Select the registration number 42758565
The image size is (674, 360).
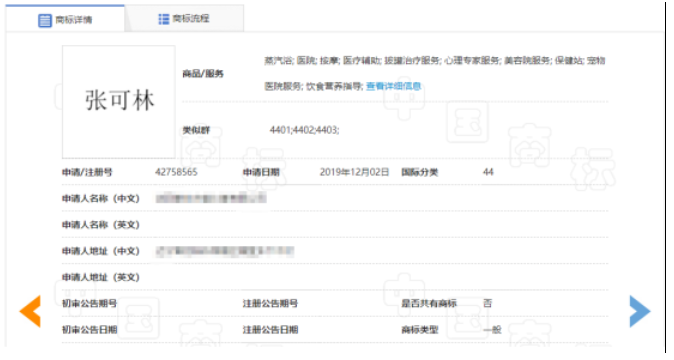[176, 172]
